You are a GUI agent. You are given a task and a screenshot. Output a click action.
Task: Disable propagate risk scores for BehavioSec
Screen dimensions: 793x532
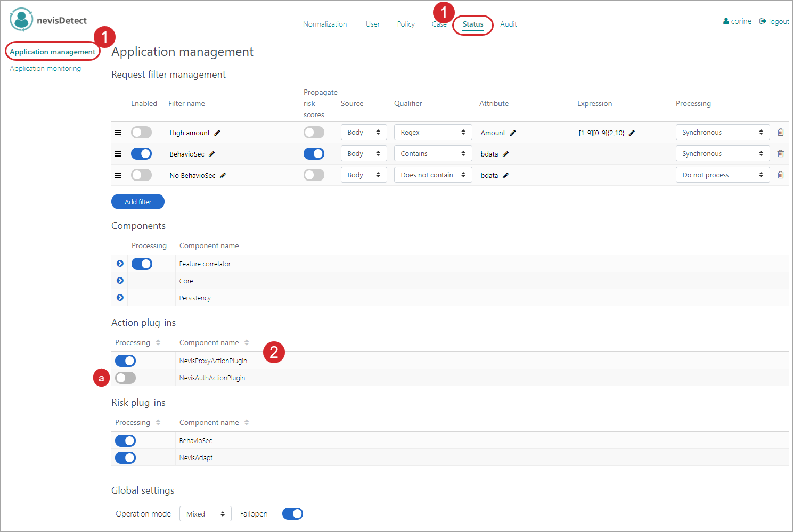314,154
